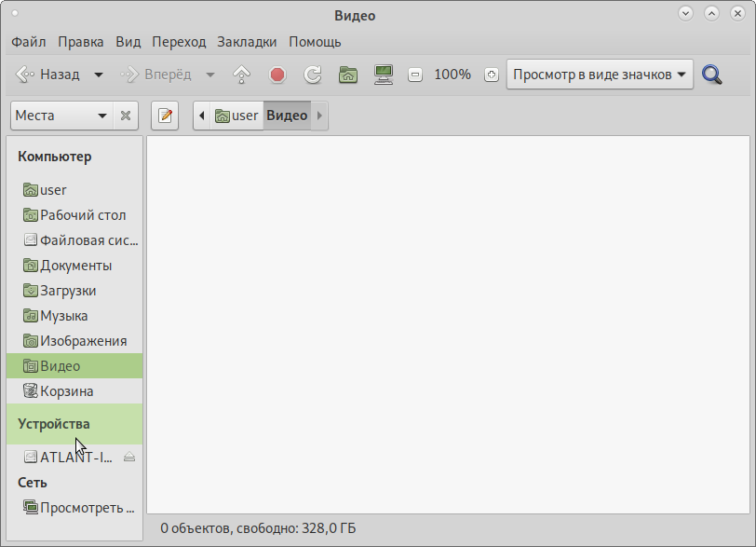Open the Закладки menu
This screenshot has width=756, height=547.
[247, 41]
